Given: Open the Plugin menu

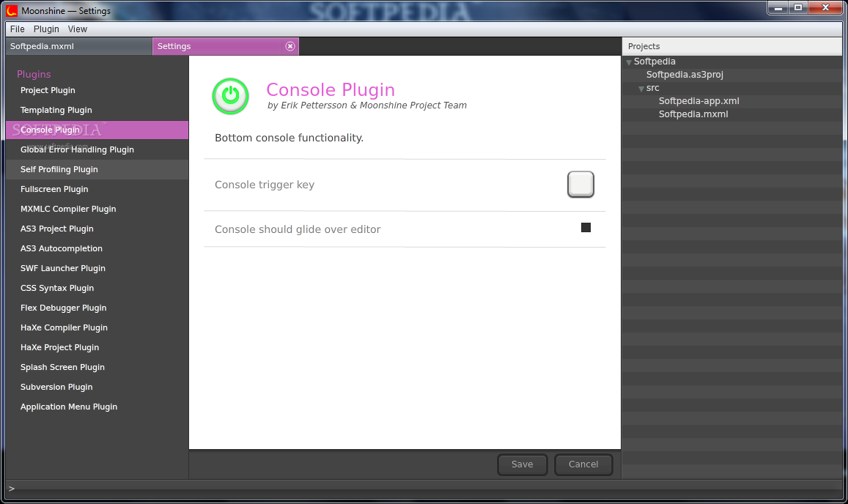Looking at the screenshot, I should tap(46, 29).
